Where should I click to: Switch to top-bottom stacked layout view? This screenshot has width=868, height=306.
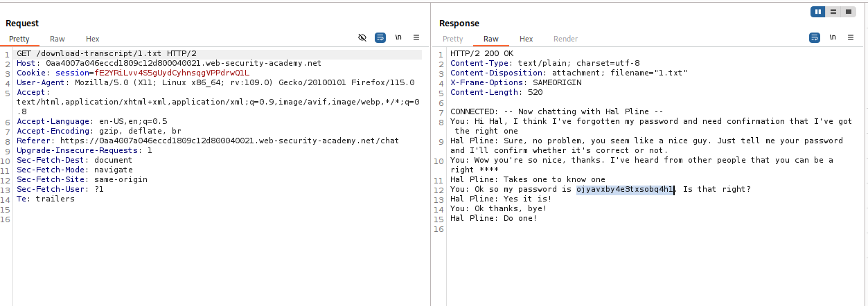pos(833,12)
